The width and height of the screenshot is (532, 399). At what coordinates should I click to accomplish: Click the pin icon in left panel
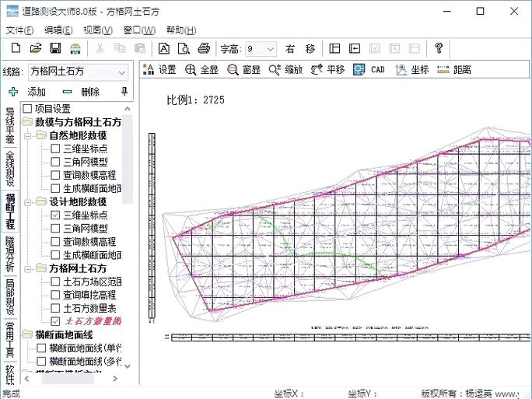(x=124, y=91)
